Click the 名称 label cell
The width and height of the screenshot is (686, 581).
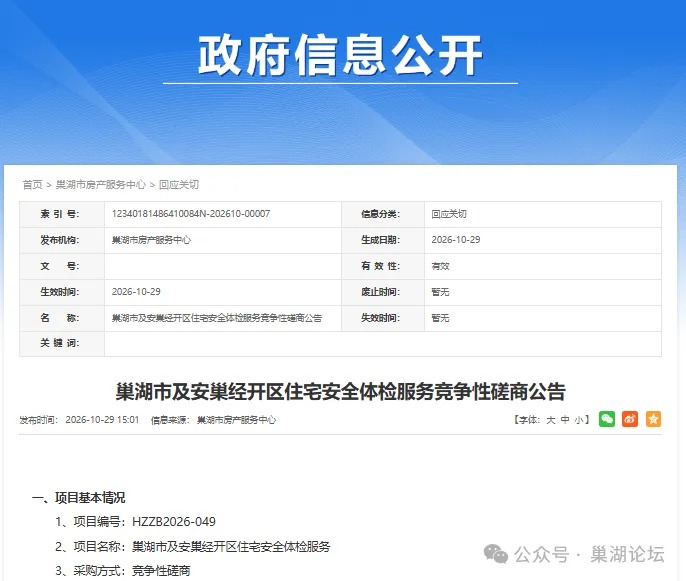(60, 318)
